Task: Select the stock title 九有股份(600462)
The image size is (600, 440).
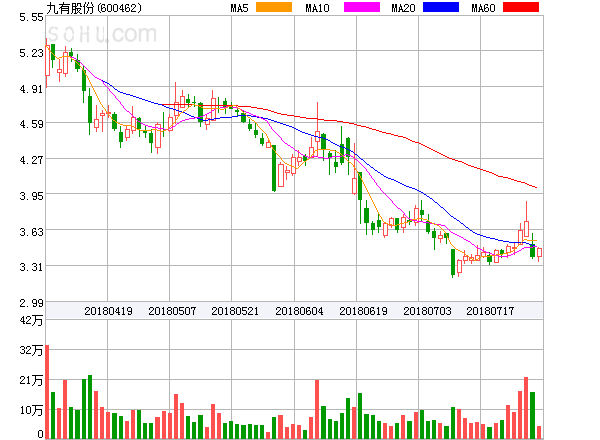Action: click(94, 8)
